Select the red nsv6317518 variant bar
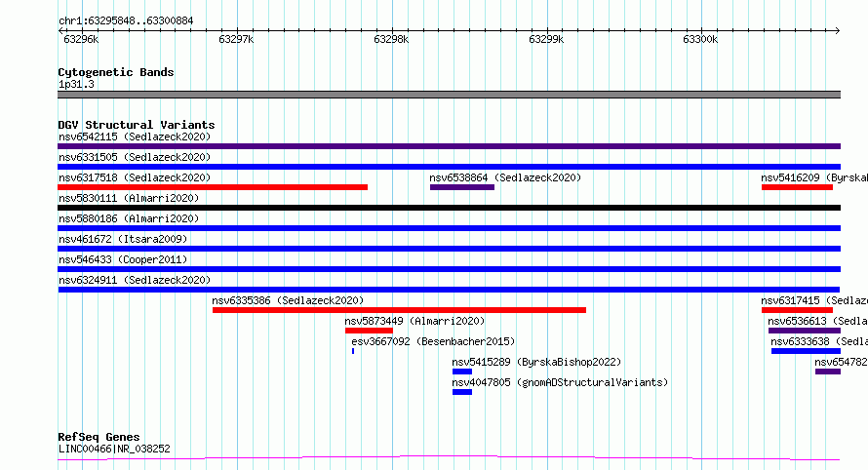Viewport: 868px width, 470px height. point(213,187)
